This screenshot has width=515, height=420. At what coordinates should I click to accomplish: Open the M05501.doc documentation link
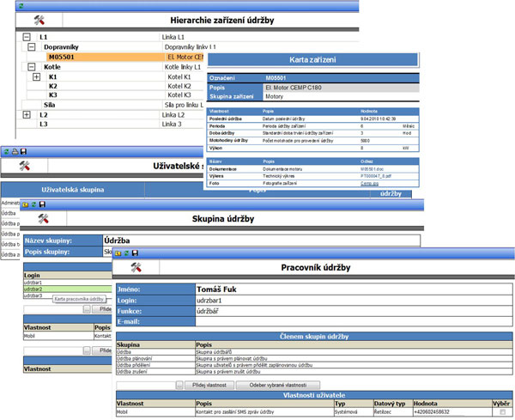tap(372, 169)
